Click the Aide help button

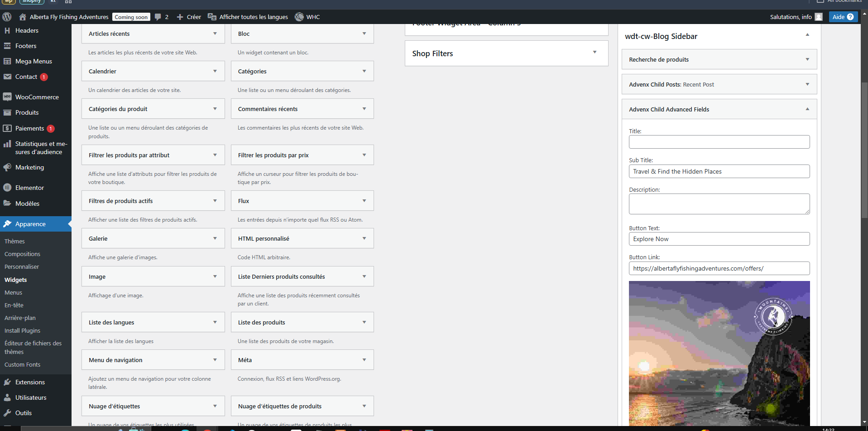[843, 17]
